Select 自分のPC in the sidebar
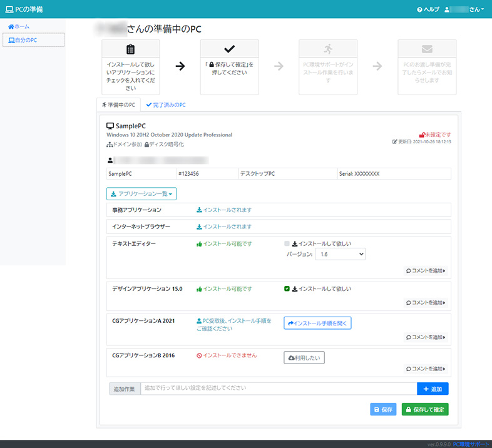 [x=33, y=40]
